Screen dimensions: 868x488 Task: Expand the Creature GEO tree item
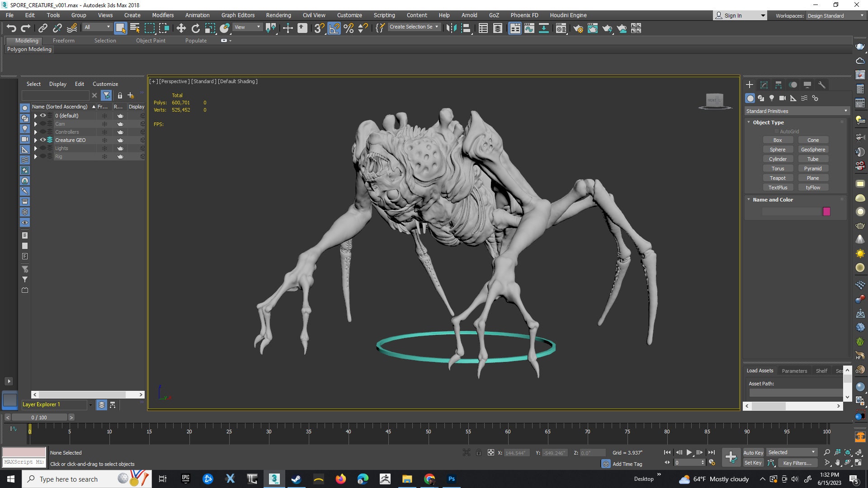point(36,140)
